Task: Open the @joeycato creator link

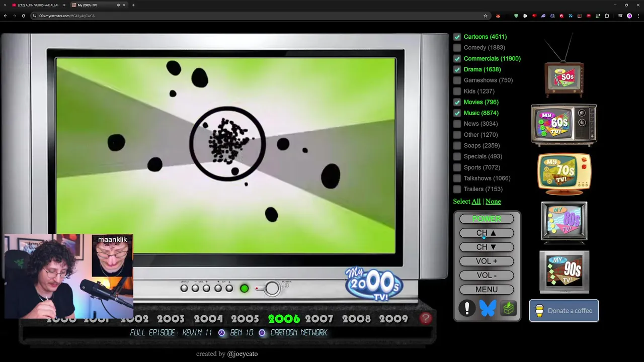Action: point(243,353)
